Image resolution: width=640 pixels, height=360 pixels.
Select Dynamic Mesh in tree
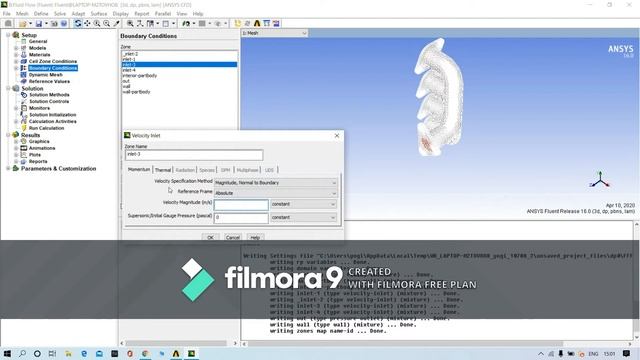pyautogui.click(x=46, y=75)
